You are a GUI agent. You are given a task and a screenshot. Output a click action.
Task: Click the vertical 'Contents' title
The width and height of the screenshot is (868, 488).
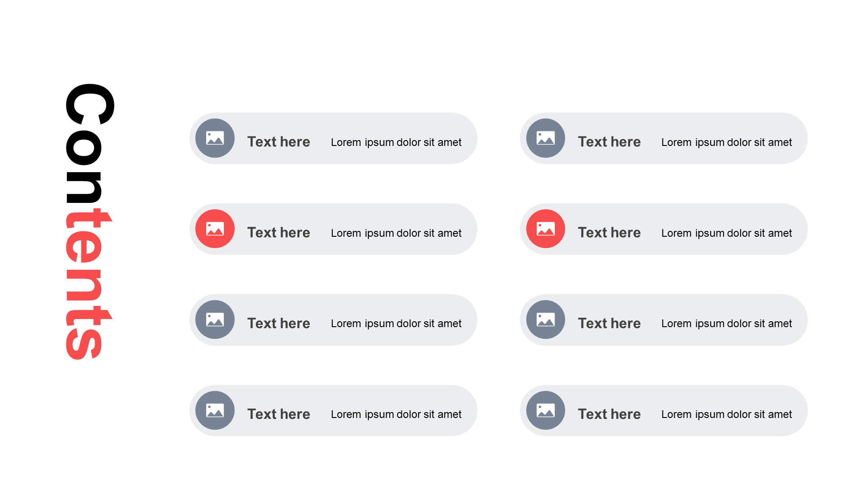pos(89,221)
